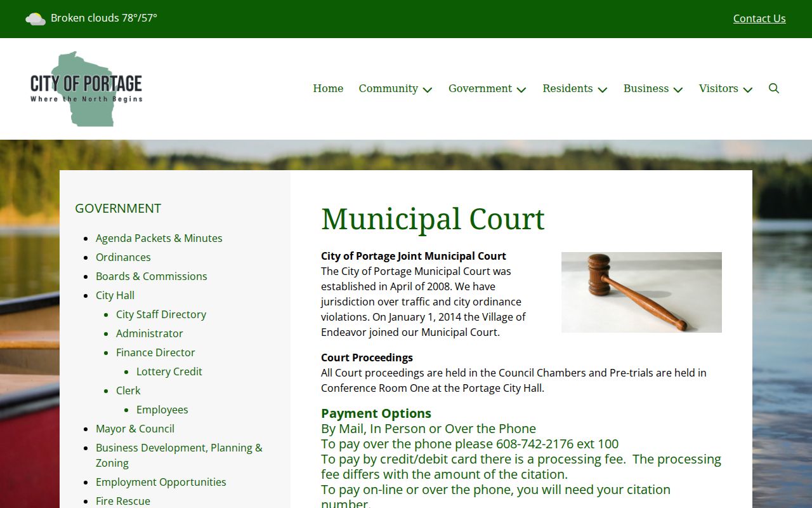The width and height of the screenshot is (812, 508).
Task: Open Boards & Commissions link
Action: 151,276
